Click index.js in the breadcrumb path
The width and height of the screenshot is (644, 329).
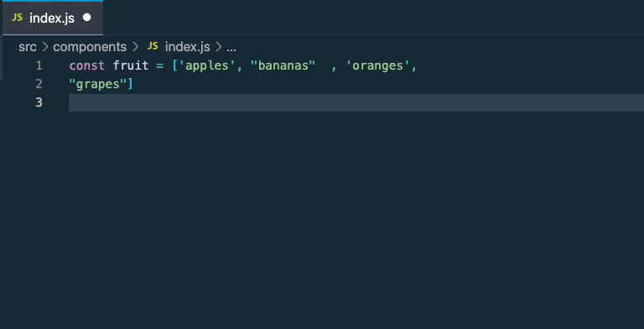click(187, 47)
